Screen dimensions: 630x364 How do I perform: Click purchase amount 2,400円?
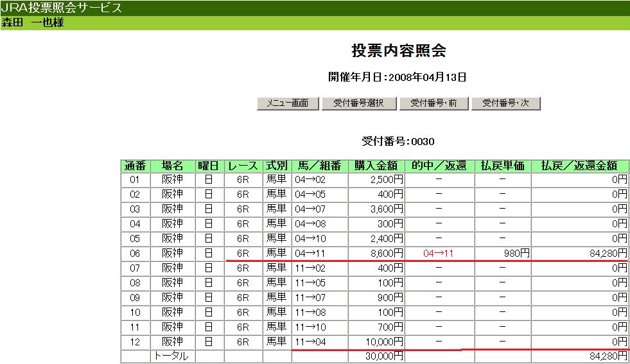[x=387, y=239]
